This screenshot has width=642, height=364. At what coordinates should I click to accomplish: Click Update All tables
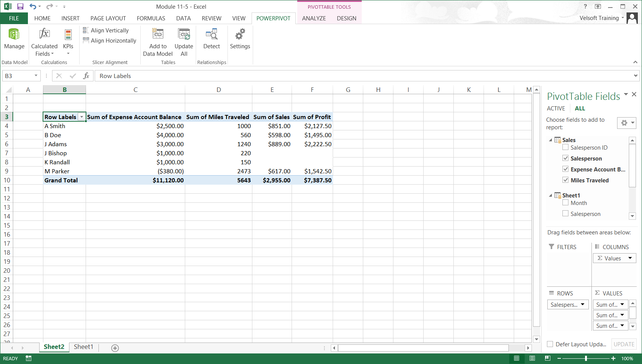click(x=184, y=41)
